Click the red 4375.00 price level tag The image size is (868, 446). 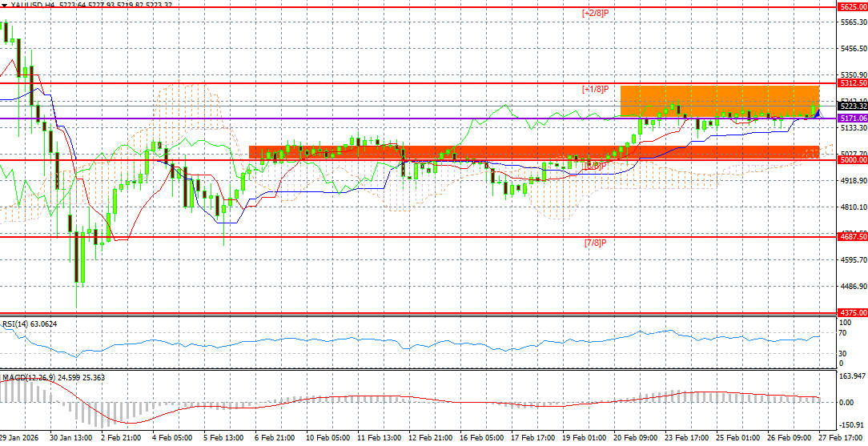click(853, 312)
